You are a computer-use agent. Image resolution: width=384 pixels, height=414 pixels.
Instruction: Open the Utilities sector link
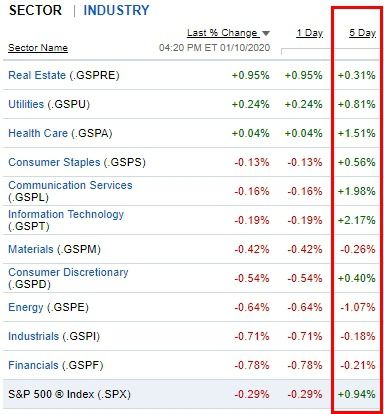pos(26,104)
